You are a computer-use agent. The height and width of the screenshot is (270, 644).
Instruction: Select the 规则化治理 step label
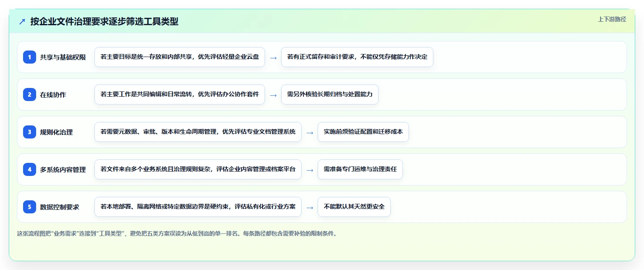point(57,132)
